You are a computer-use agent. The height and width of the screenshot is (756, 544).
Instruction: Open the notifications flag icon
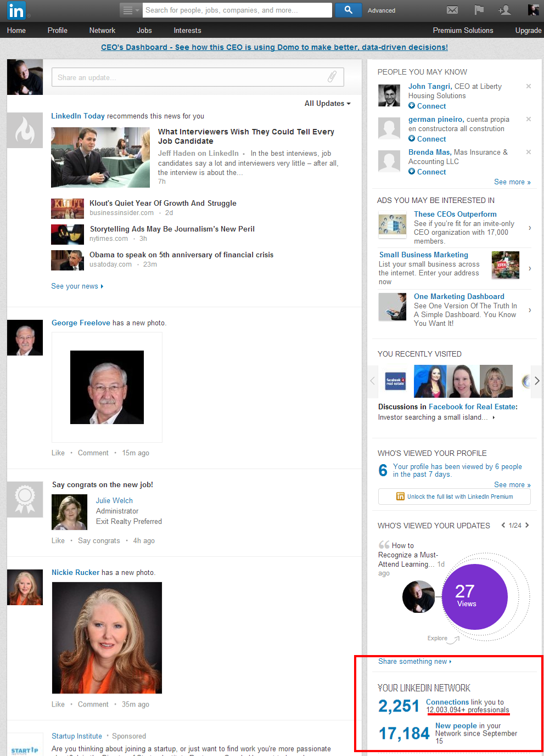pyautogui.click(x=479, y=10)
